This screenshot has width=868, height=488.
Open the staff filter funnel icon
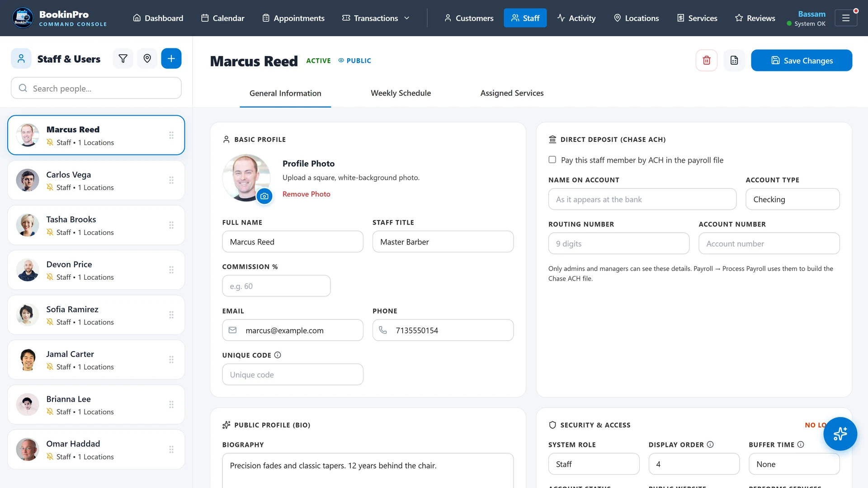coord(123,59)
